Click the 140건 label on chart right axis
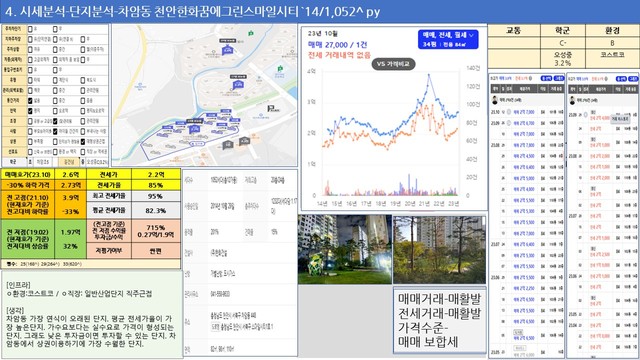 tap(473, 68)
